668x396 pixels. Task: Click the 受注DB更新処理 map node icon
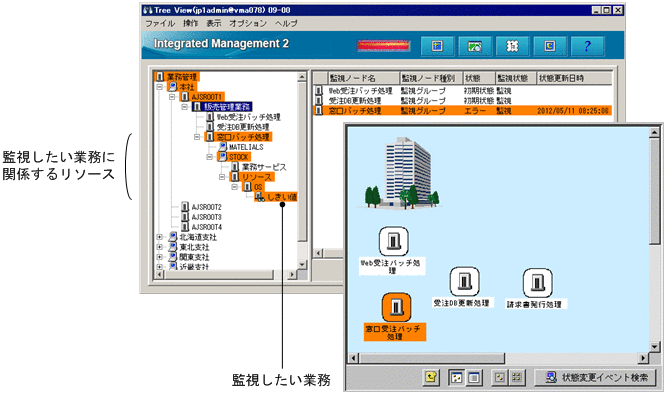[464, 281]
